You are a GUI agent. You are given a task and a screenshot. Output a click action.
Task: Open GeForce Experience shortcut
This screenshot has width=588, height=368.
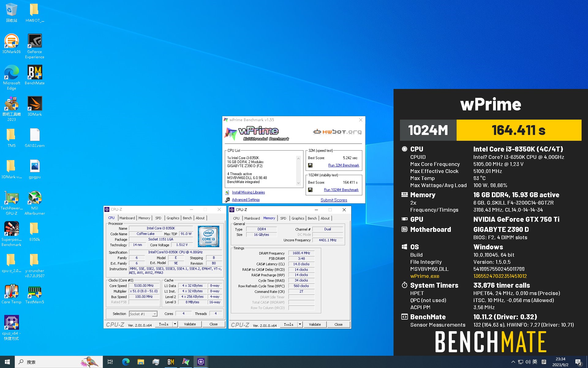[35, 46]
